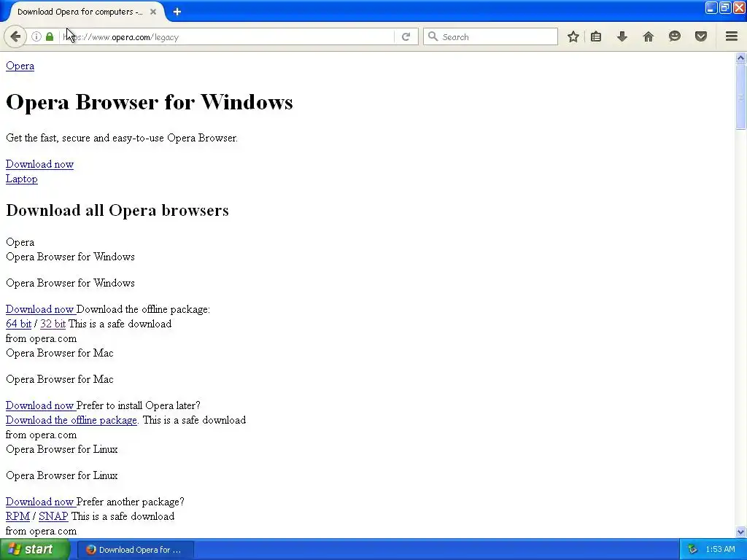Download the 64 bit offline package
This screenshot has width=747, height=560.
[x=18, y=324]
